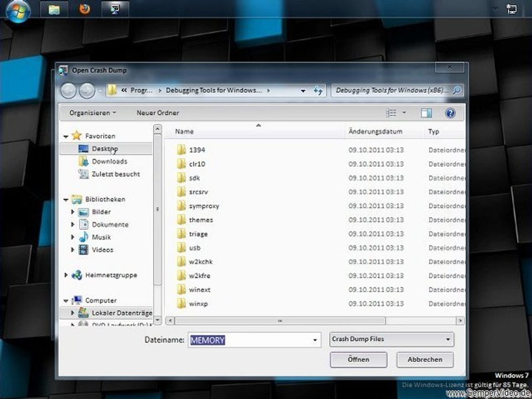Select the winext folder
The width and height of the screenshot is (532, 399).
tap(199, 290)
